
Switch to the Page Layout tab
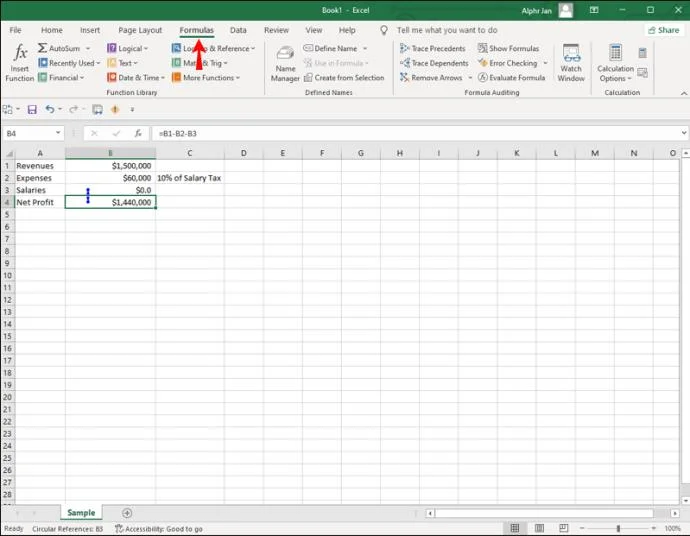coord(140,30)
